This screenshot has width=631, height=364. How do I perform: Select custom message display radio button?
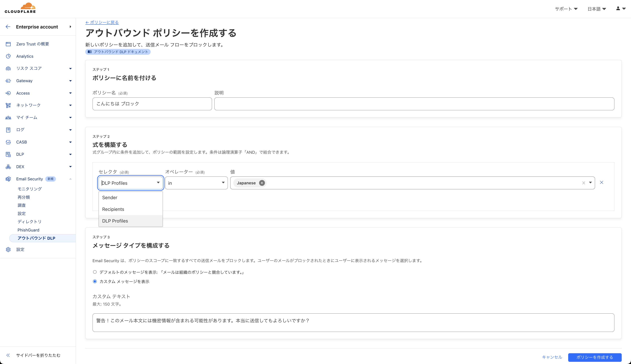[x=95, y=281]
